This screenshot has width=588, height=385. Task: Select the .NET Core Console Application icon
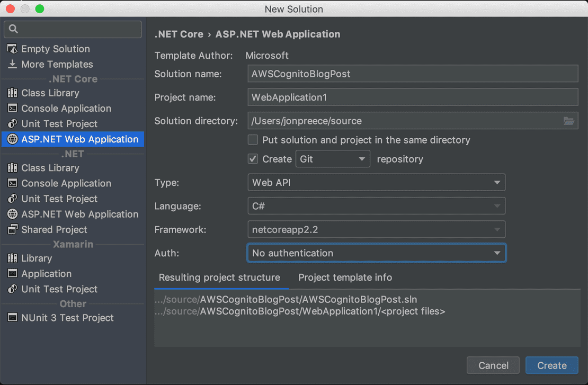12,108
